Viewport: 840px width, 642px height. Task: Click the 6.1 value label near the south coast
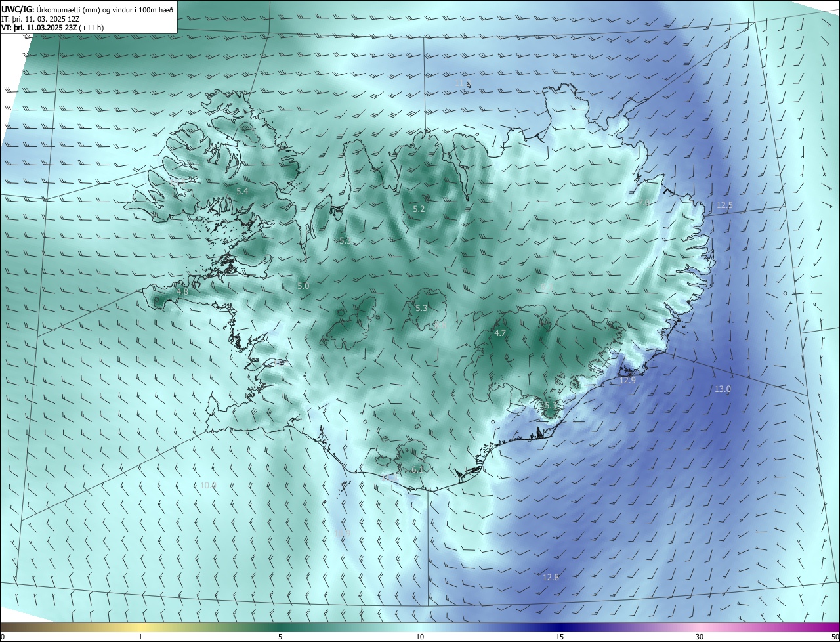(x=417, y=469)
